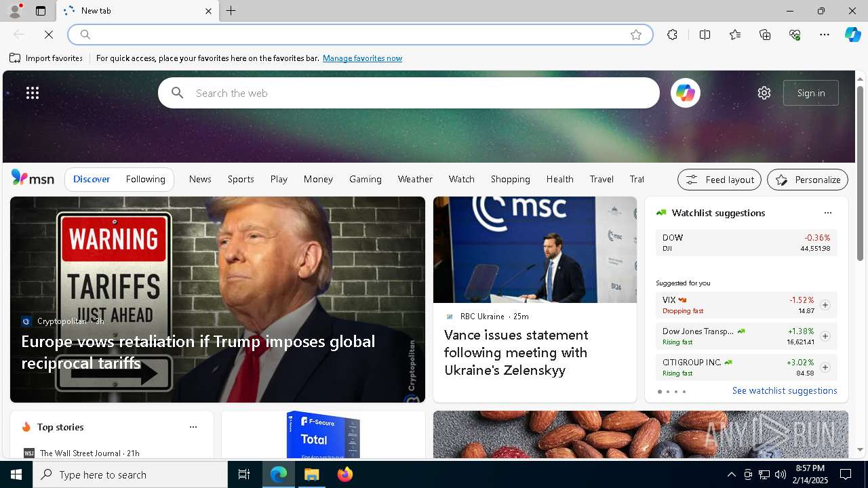Add VIX to watchlist
This screenshot has height=488, width=868.
(x=825, y=305)
